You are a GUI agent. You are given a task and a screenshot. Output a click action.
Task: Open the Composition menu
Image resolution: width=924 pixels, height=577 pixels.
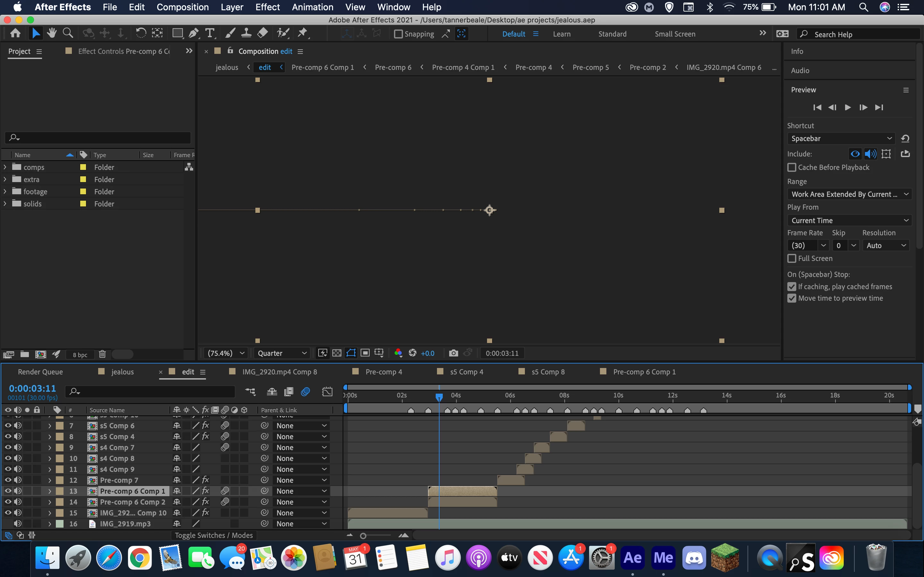pyautogui.click(x=183, y=7)
